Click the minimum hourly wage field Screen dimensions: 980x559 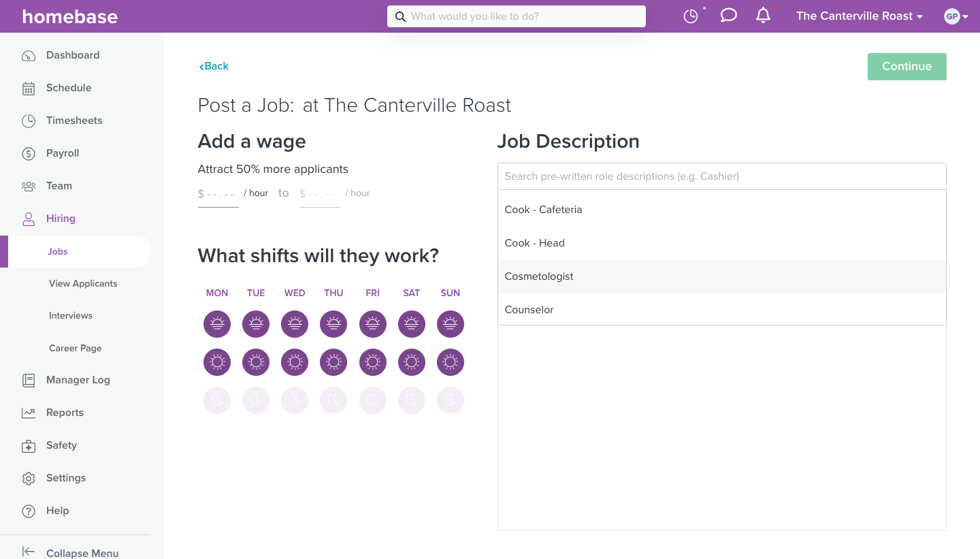click(218, 195)
